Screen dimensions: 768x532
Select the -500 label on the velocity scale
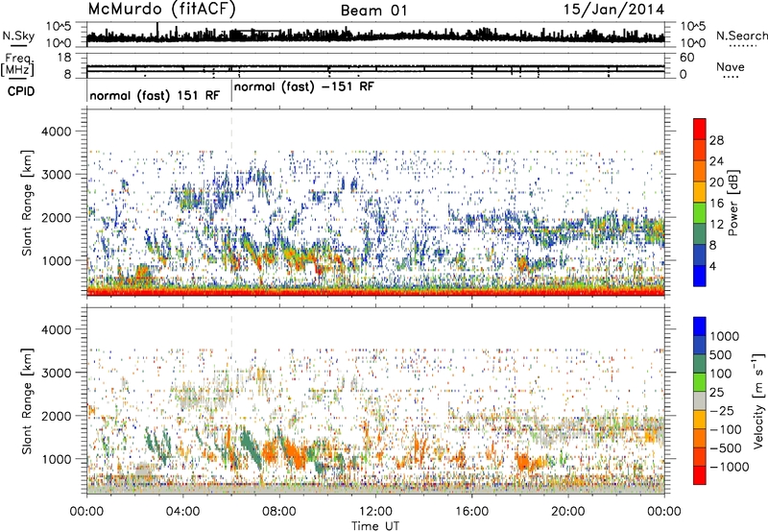tap(726, 447)
